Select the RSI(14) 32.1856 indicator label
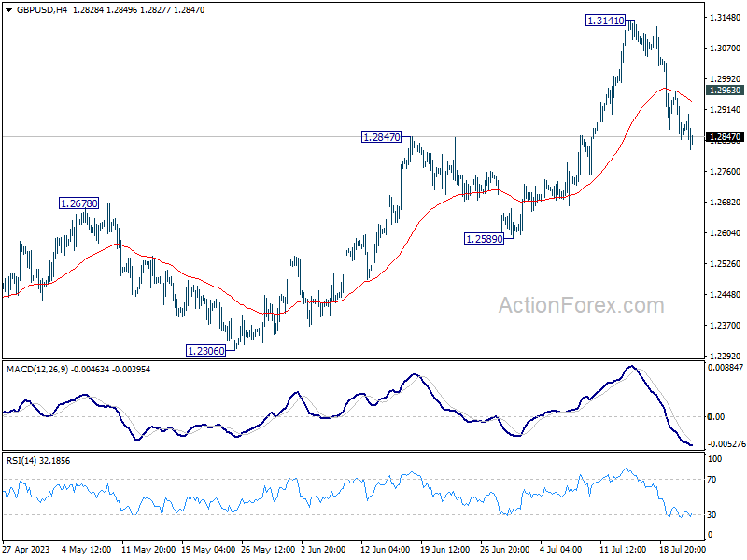The image size is (747, 560). click(38, 460)
